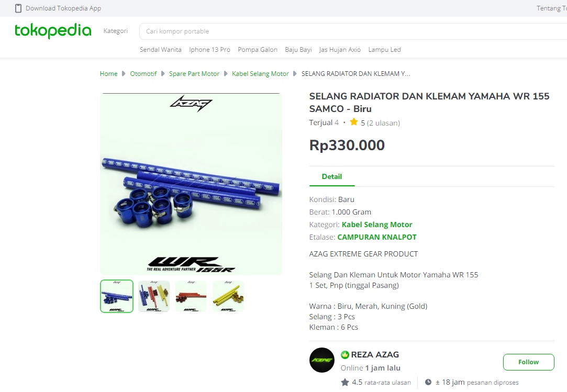This screenshot has height=392, width=567.
Task: Select the red hose thumbnail
Action: click(191, 296)
